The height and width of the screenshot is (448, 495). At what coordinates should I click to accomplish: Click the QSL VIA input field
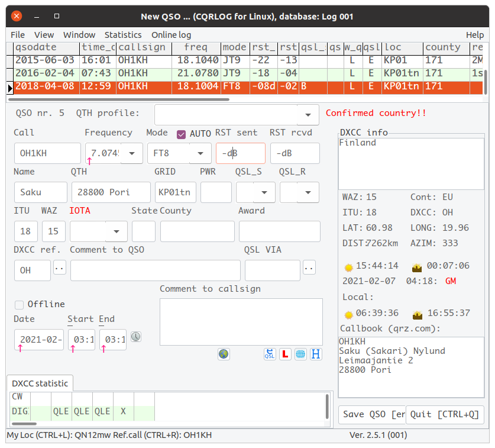pyautogui.click(x=273, y=270)
